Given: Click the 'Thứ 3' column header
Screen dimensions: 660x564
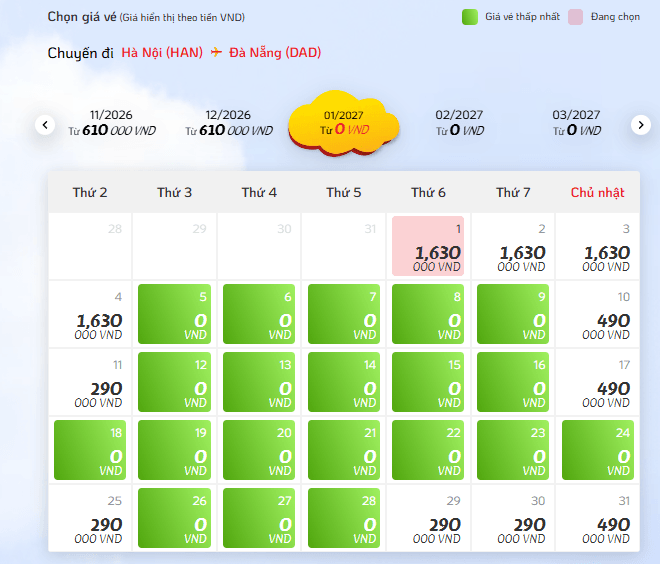Looking at the screenshot, I should click(x=174, y=192).
